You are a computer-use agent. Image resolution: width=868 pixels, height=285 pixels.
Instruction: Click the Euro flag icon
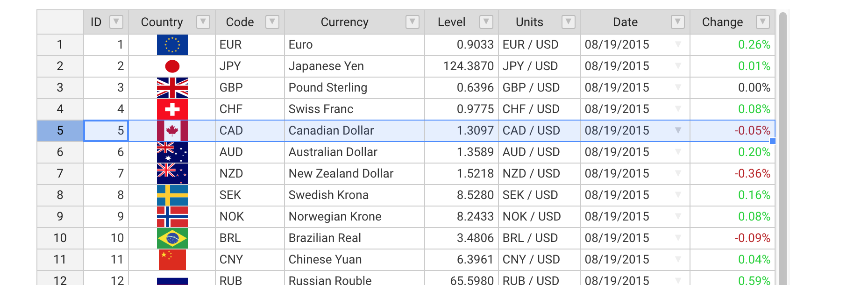tap(172, 45)
